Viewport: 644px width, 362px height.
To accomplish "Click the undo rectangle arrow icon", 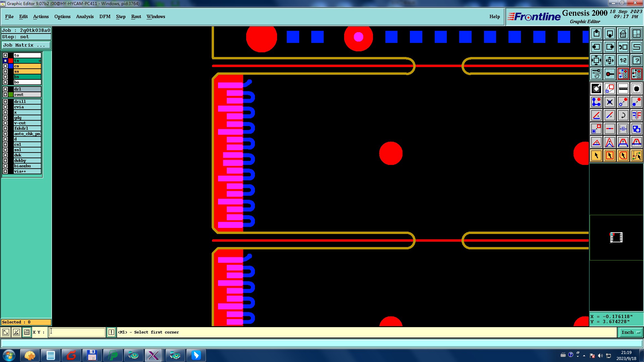I will pos(623,47).
